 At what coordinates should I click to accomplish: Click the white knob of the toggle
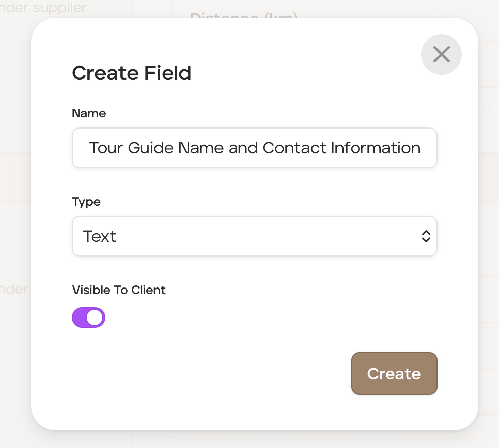(95, 317)
